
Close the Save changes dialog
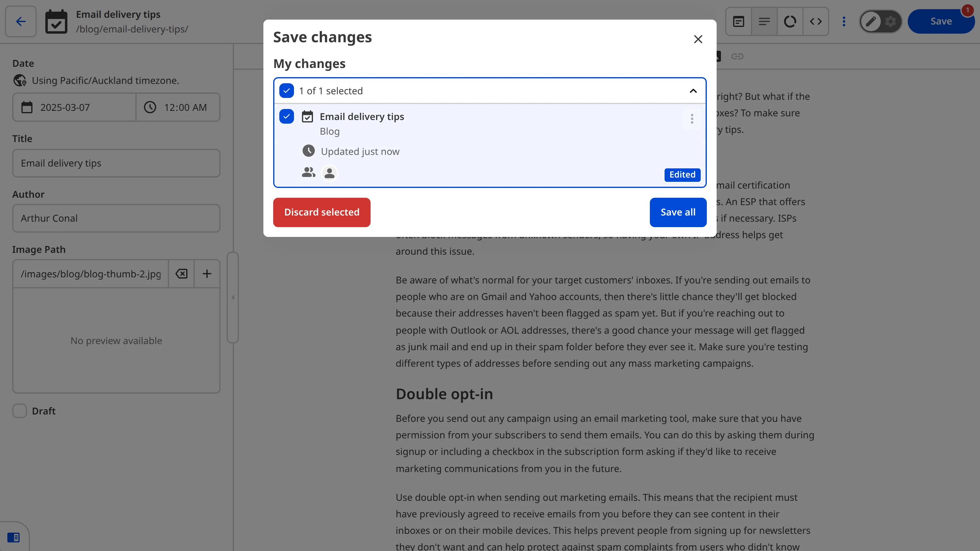click(x=698, y=39)
